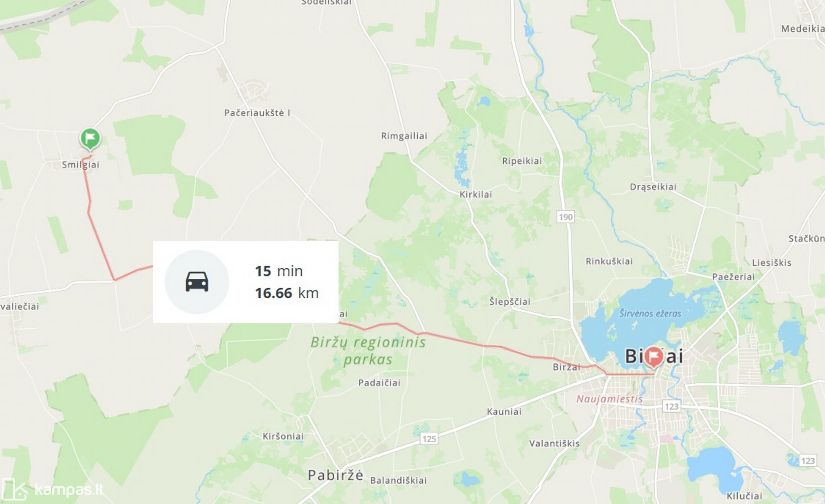Click the Kirkilai village label
The image size is (825, 504).
476,194
